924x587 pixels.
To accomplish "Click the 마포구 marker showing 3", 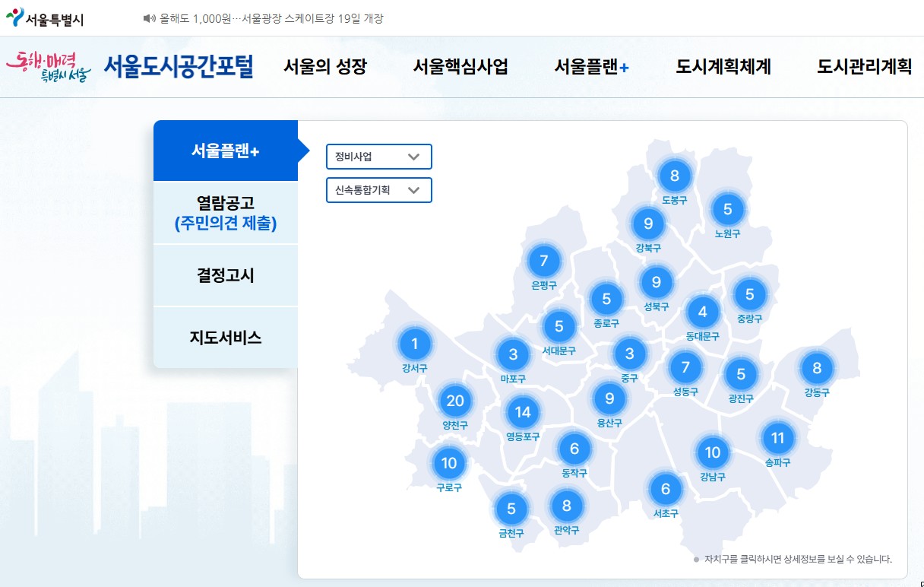I will 514,354.
